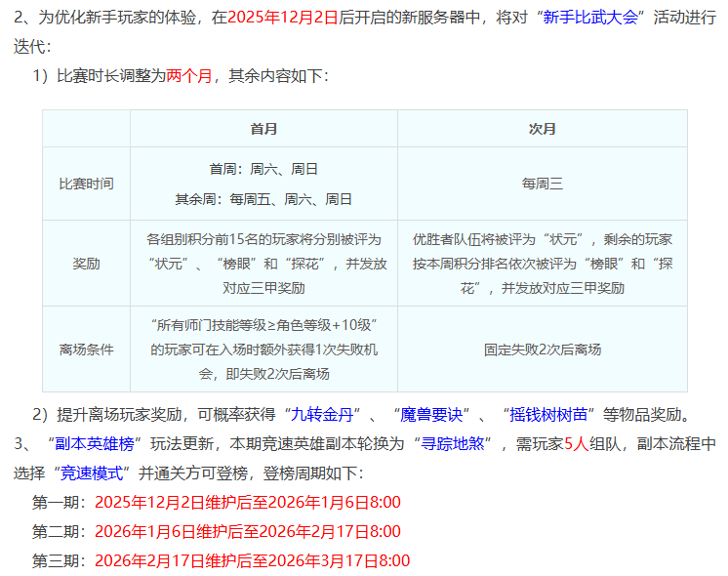
Task: Click the "每周三" table cell
Action: click(x=542, y=184)
